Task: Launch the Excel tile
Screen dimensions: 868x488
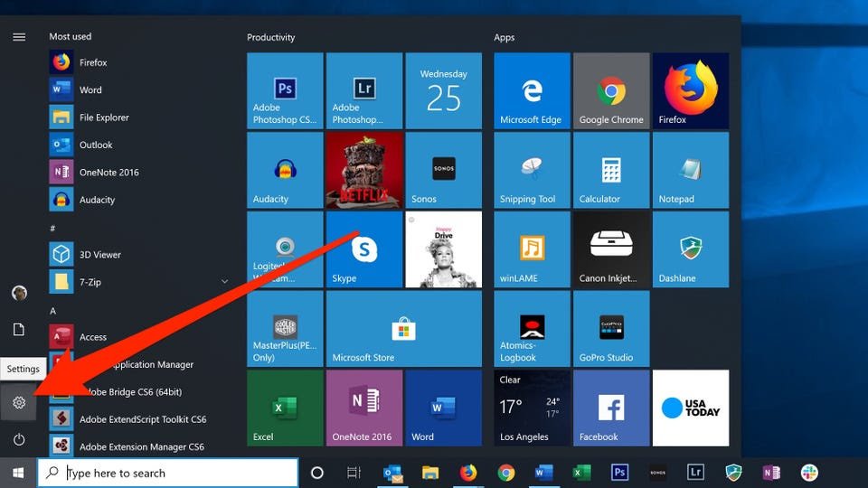Action: coord(285,408)
